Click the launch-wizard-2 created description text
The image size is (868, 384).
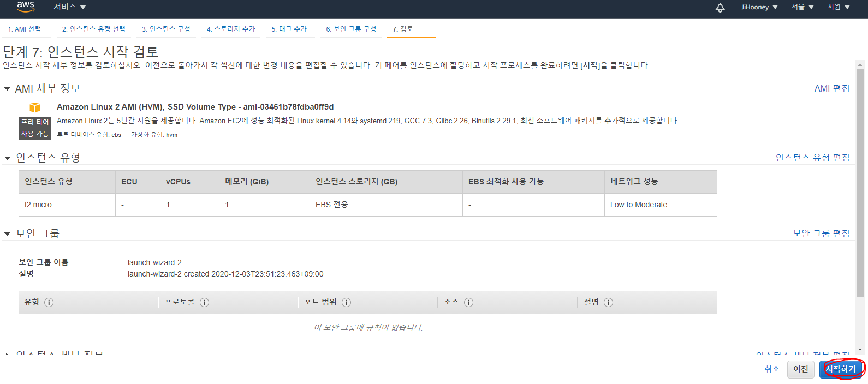pyautogui.click(x=225, y=274)
